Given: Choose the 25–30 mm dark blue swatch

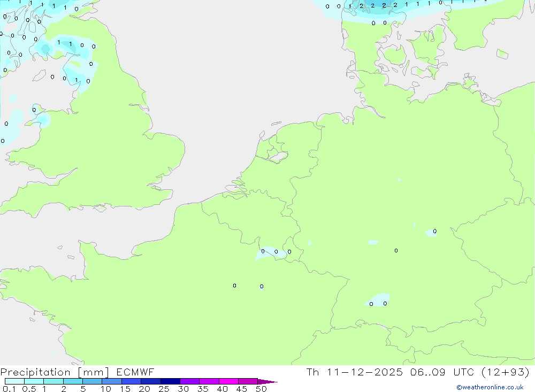Looking at the screenshot, I should point(170,381).
